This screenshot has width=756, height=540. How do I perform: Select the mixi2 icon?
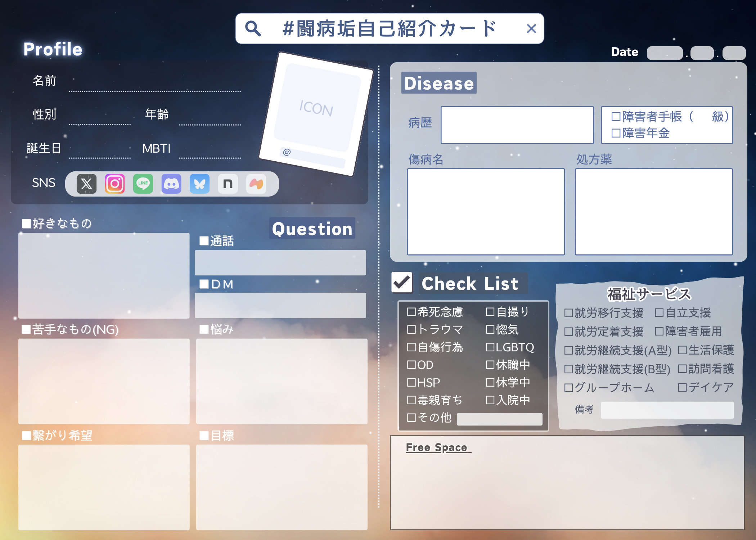tap(256, 184)
